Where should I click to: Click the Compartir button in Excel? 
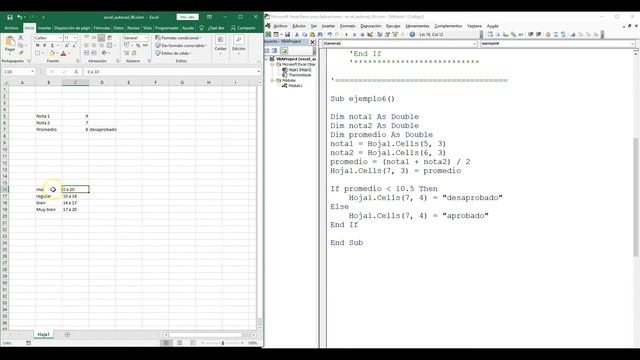[x=243, y=28]
